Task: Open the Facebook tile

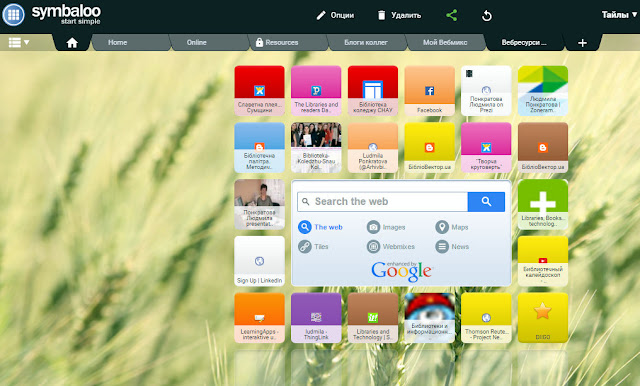Action: (430, 91)
